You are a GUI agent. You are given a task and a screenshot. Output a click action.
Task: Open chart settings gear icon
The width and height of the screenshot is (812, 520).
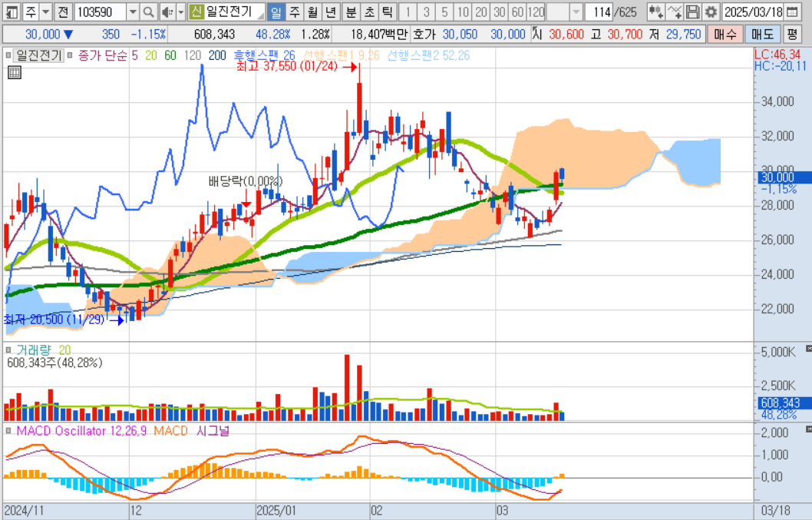tap(711, 12)
